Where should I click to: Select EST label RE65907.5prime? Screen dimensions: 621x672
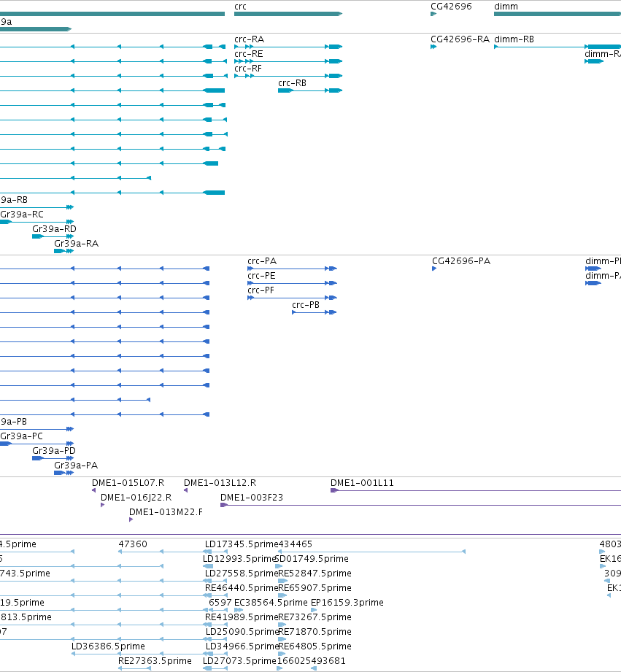(315, 588)
